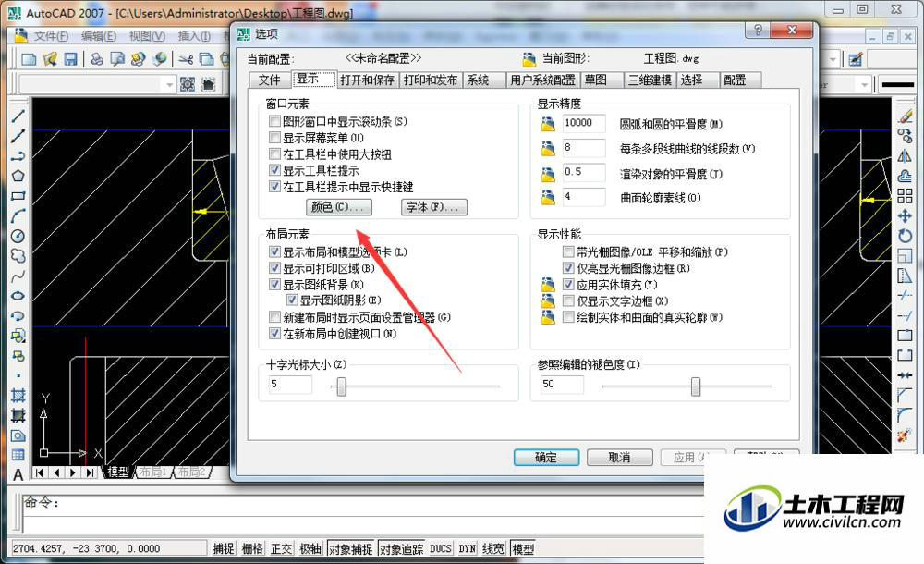Click the Plot printer toolbar icon

coord(97,59)
